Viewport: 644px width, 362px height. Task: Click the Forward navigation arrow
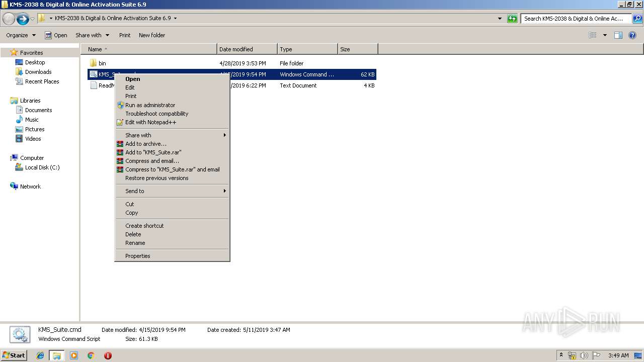(23, 19)
